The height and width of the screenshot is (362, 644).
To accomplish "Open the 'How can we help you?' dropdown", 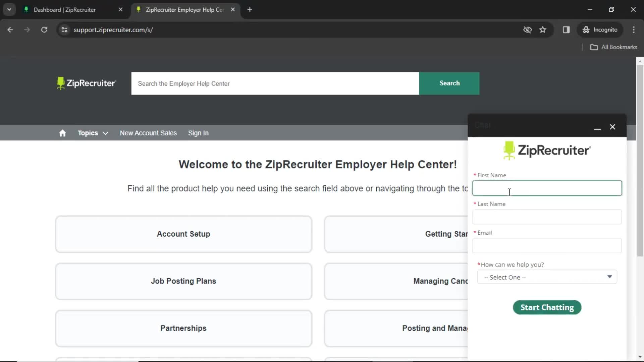I will (x=547, y=277).
